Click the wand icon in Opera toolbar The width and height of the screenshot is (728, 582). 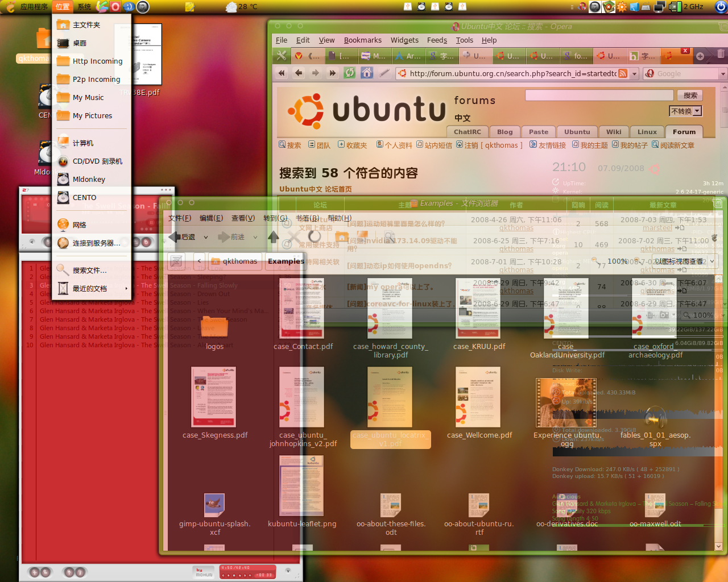click(384, 73)
